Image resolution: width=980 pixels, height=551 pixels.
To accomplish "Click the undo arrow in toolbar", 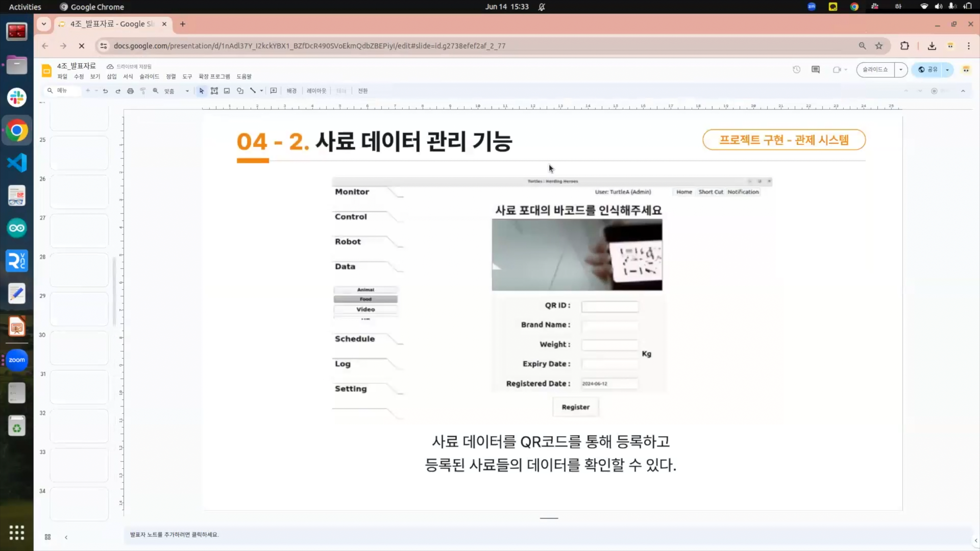I will [x=106, y=91].
